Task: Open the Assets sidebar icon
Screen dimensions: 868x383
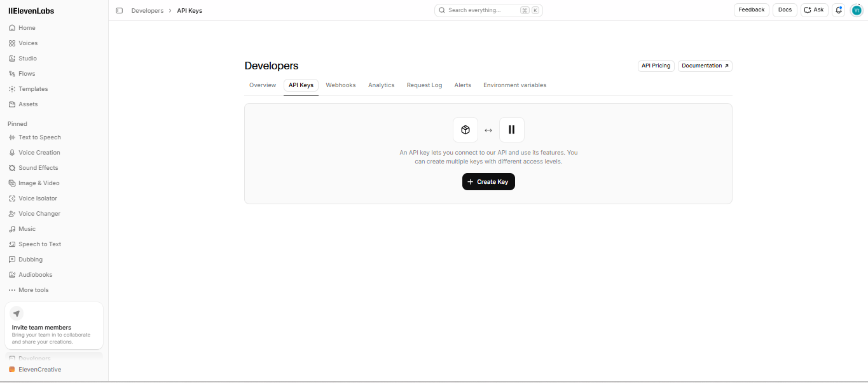Action: (12, 104)
